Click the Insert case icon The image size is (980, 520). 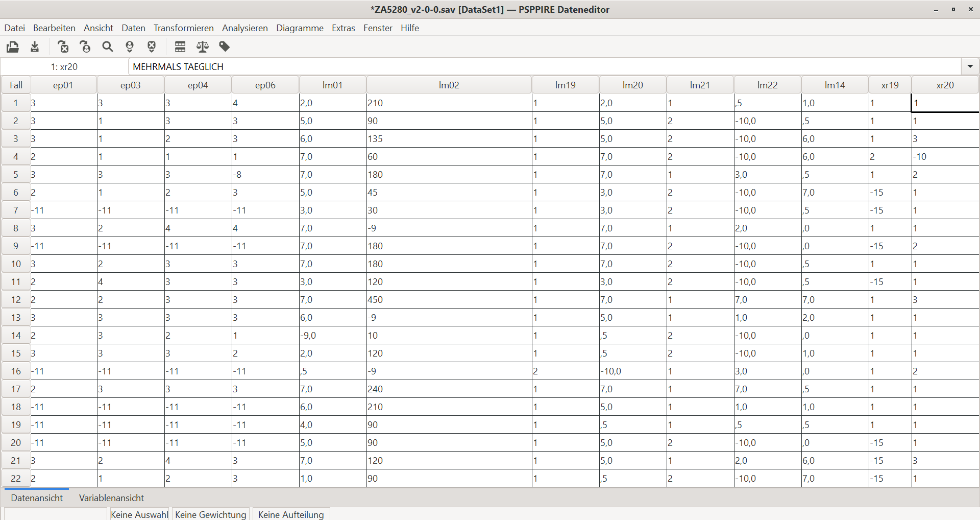click(x=130, y=47)
